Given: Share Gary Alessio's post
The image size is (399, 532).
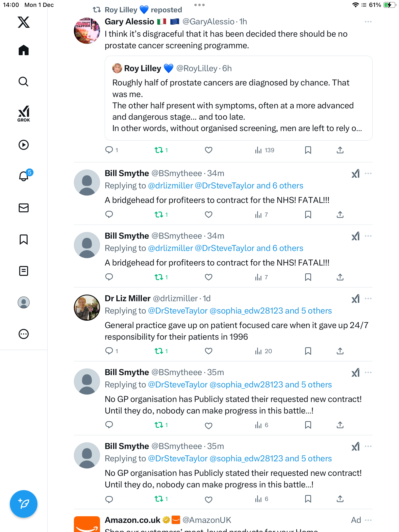Looking at the screenshot, I should point(340,150).
